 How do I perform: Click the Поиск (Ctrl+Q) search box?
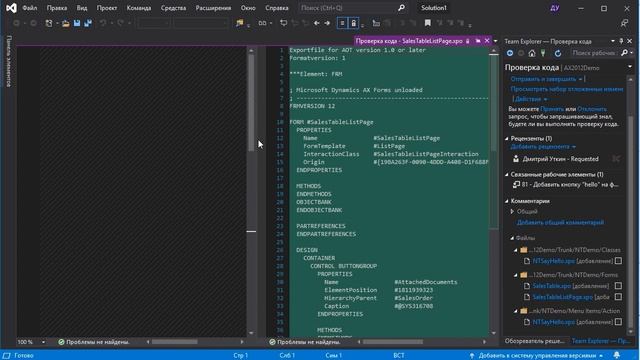pos(352,8)
